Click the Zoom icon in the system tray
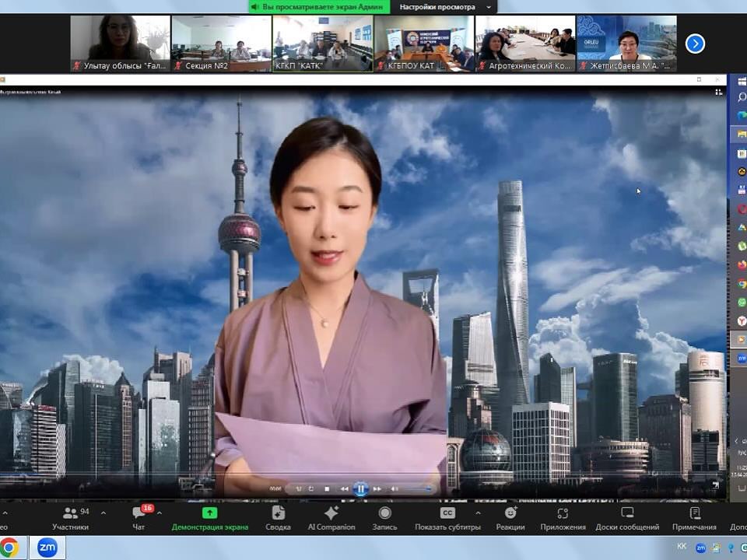 point(701,548)
